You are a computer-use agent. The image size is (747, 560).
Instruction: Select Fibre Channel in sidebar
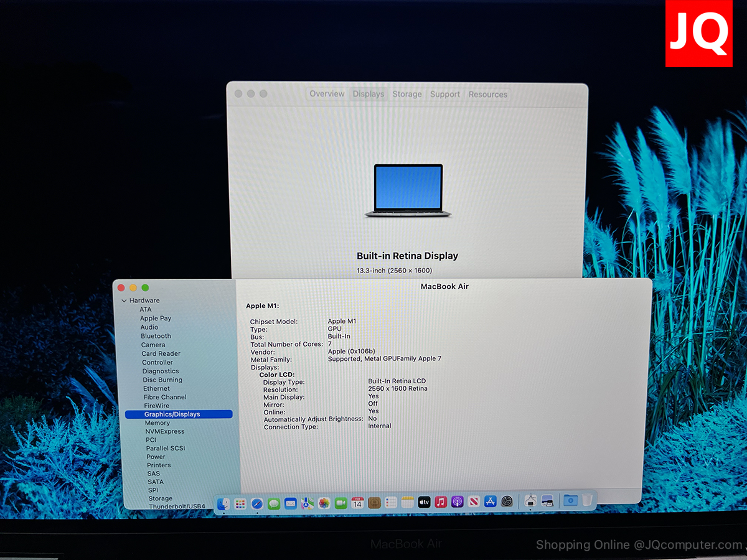click(165, 397)
